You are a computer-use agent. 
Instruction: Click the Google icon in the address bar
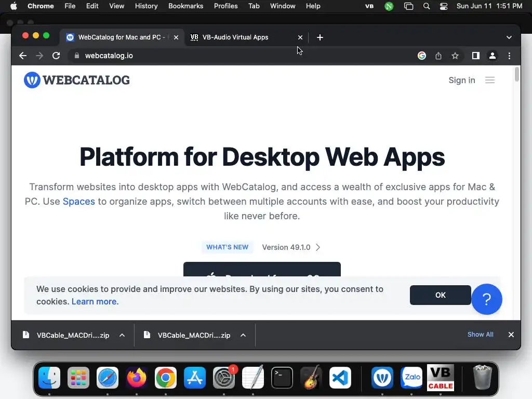pyautogui.click(x=422, y=56)
